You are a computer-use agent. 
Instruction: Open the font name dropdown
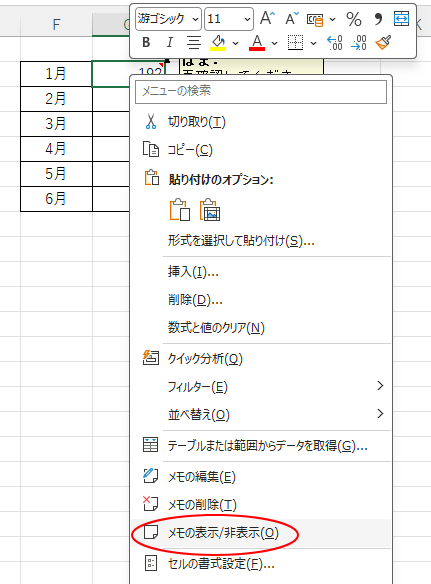pyautogui.click(x=196, y=19)
